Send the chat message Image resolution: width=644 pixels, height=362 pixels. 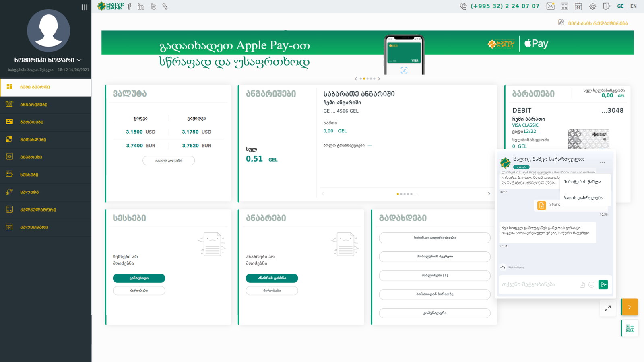(603, 285)
